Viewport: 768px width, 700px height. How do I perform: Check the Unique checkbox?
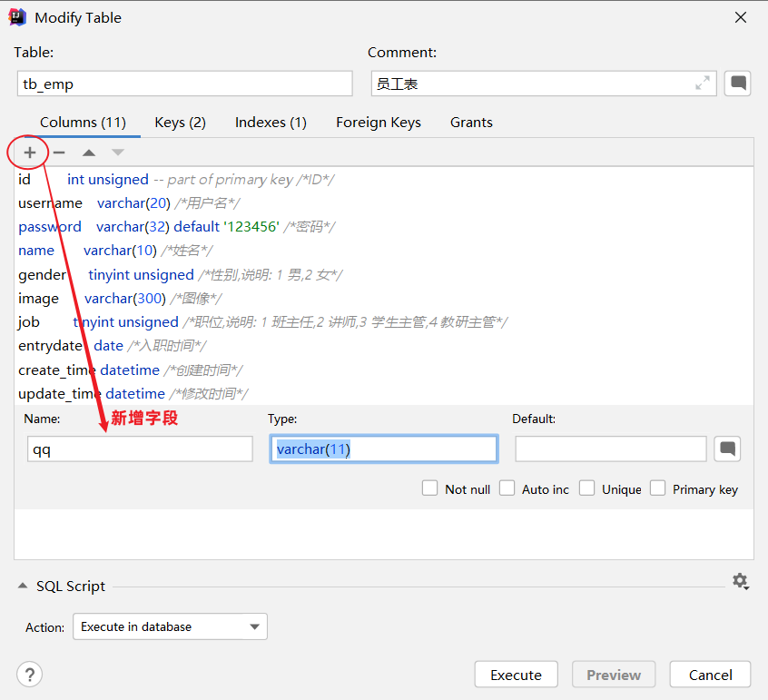click(x=587, y=488)
